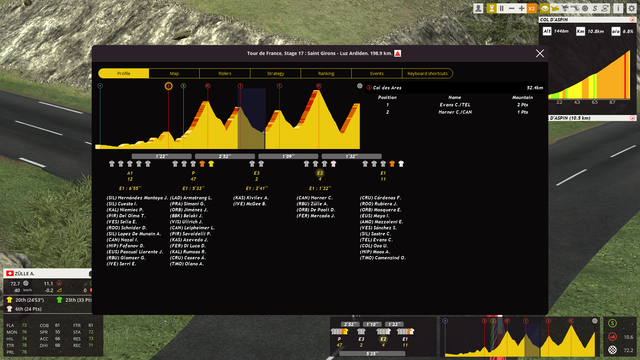
Task: Select the highlighted E2 group in dialog
Action: pos(320,173)
